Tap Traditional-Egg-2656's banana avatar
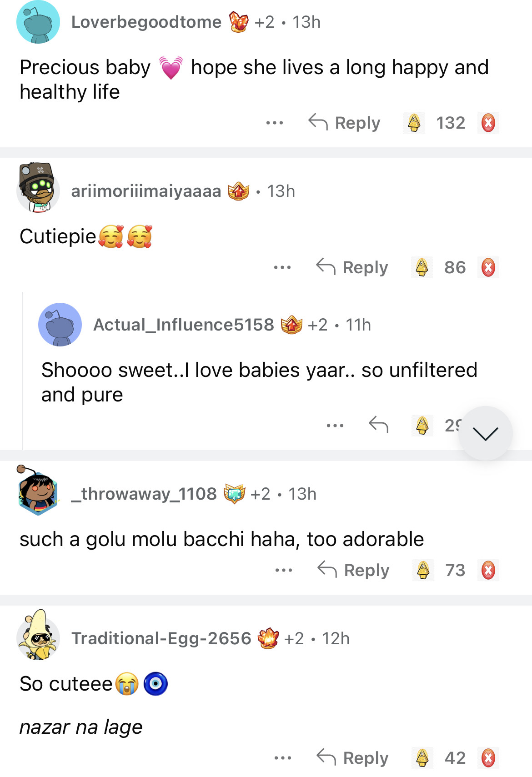Screen dimensions: 532x777 pos(38,636)
